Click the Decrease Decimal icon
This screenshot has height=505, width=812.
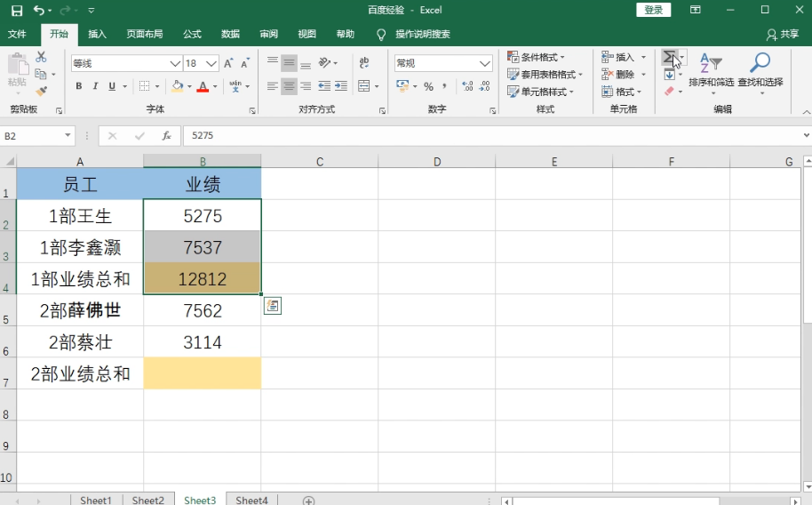pyautogui.click(x=484, y=86)
